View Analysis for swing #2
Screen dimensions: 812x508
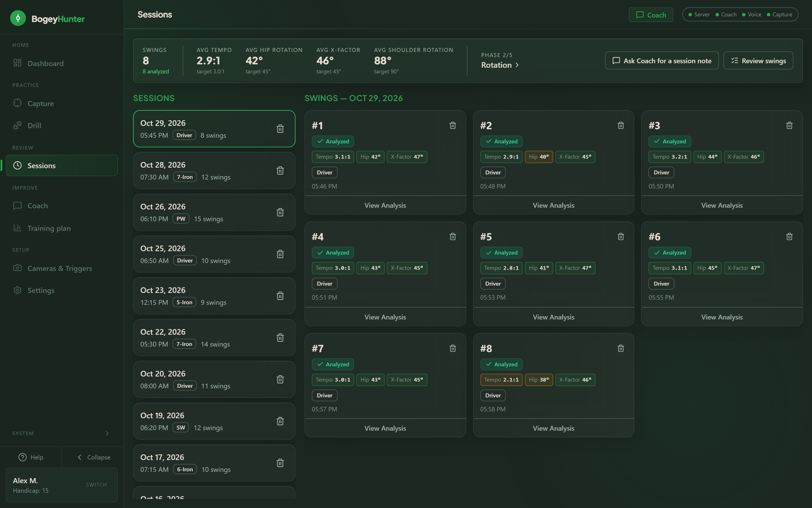[x=553, y=205]
